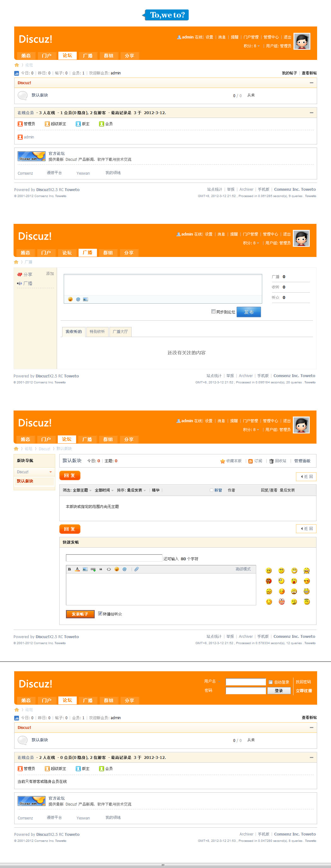
Task: Switch to the 广播大厅 tab
Action: coord(120,332)
